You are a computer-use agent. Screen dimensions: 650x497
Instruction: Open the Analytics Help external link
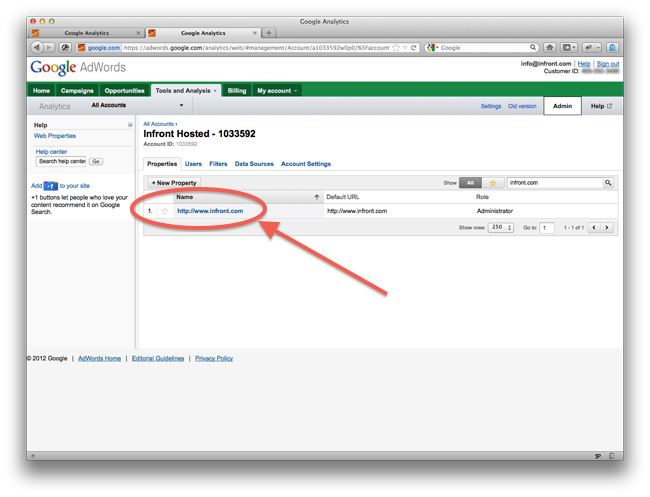(601, 106)
